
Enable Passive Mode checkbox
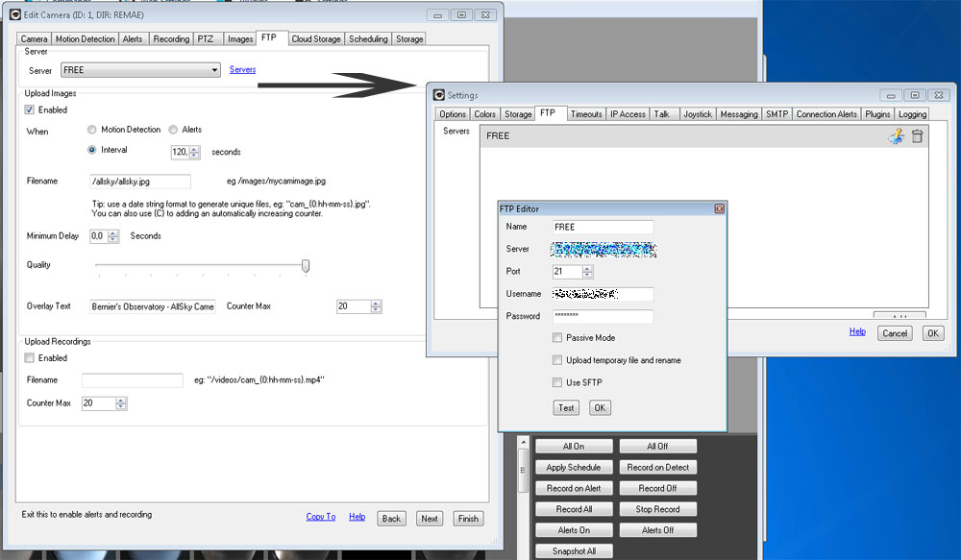click(557, 337)
